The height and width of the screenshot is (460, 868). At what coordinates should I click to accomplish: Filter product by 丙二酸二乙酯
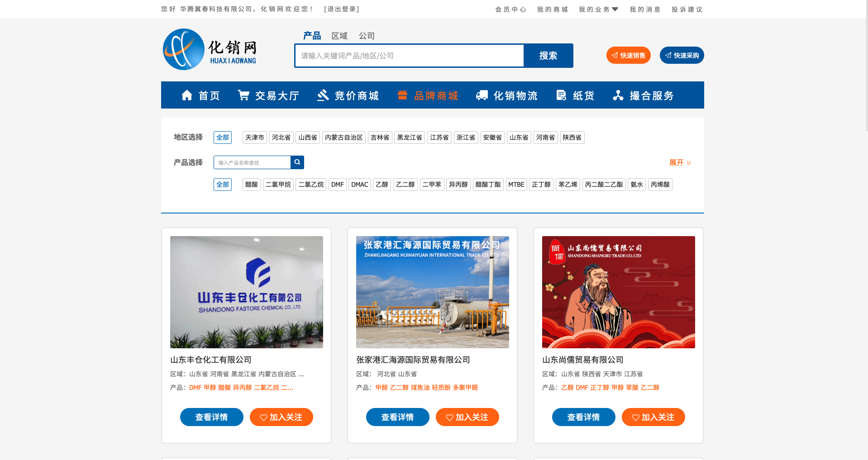pos(604,185)
